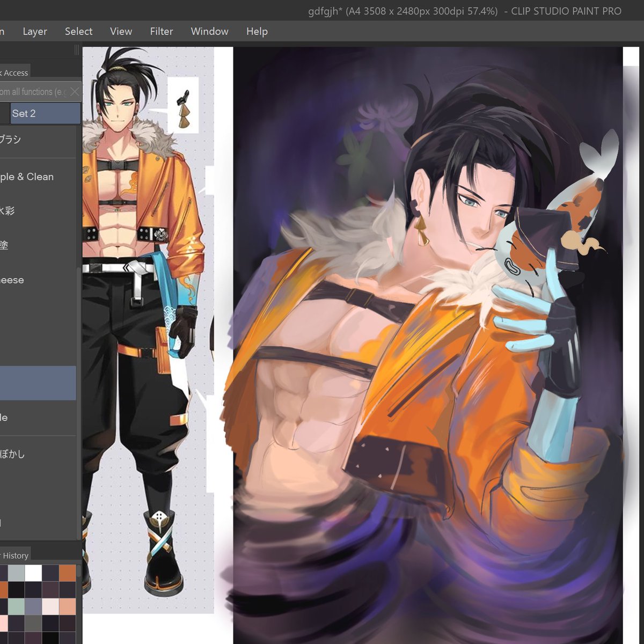The width and height of the screenshot is (644, 644).
Task: Pick the medium gray Color History swatch
Action: tap(33, 624)
